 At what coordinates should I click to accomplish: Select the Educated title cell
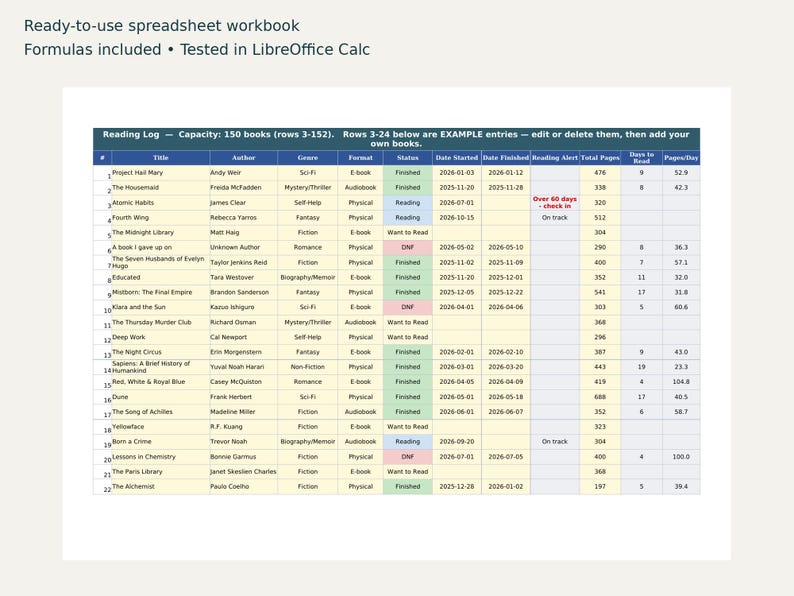[x=161, y=277]
